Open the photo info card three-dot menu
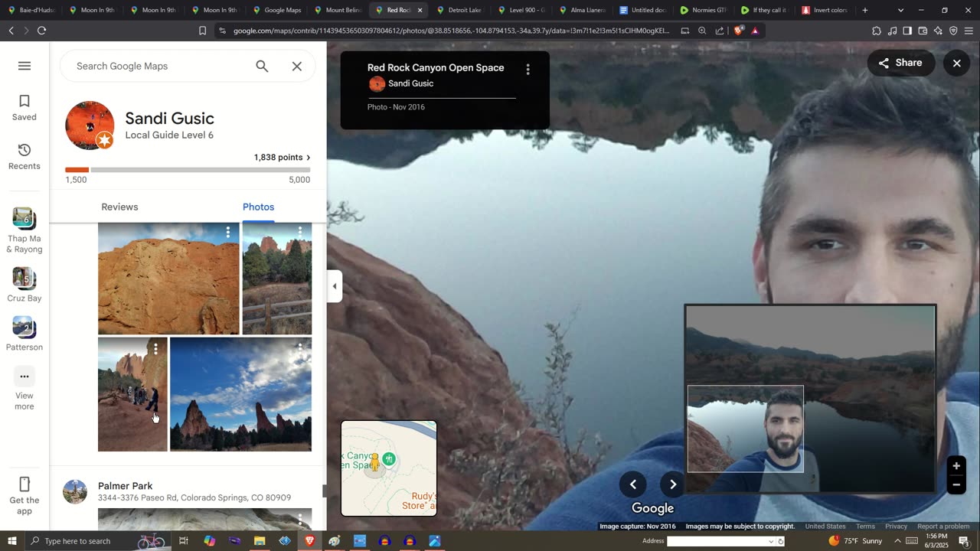Screen dimensions: 980x551 pyautogui.click(x=528, y=70)
